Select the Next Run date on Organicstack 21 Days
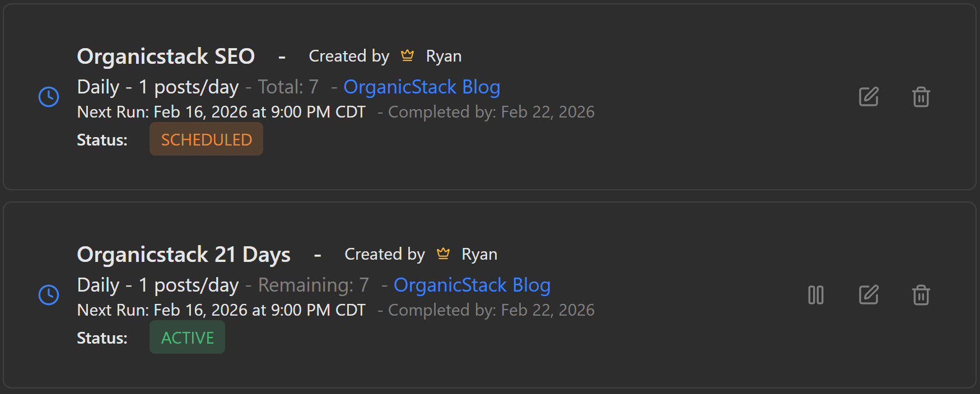This screenshot has height=394, width=980. [x=259, y=309]
